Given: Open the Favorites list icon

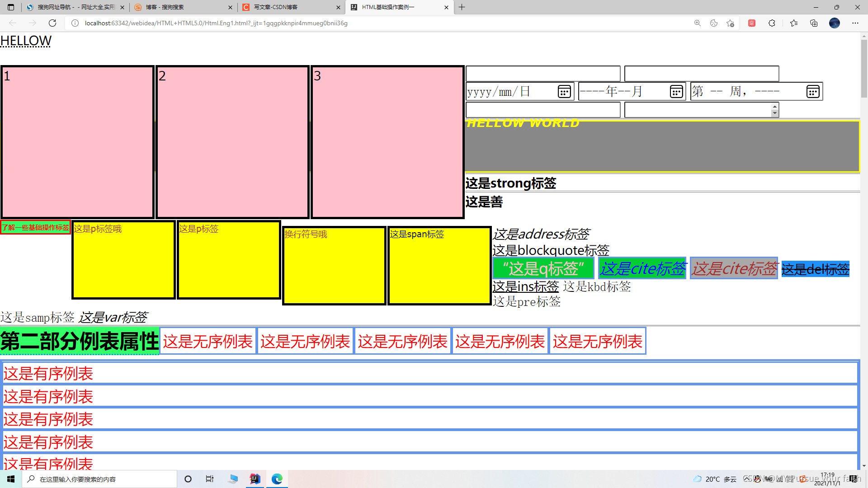Looking at the screenshot, I should pyautogui.click(x=793, y=23).
